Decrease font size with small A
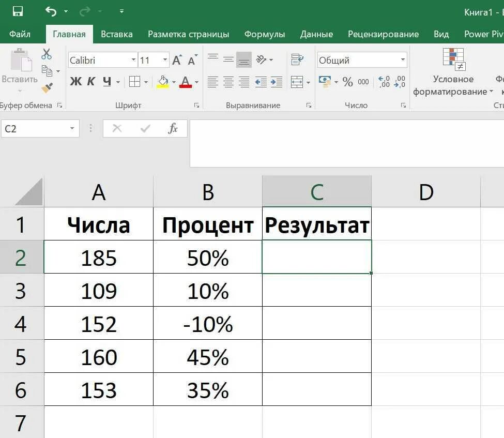This screenshot has width=504, height=438. pos(192,60)
